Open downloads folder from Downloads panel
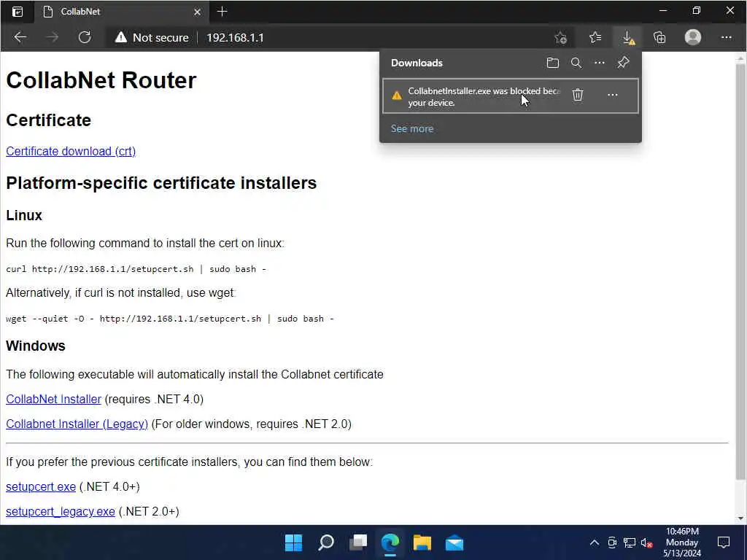The height and width of the screenshot is (560, 747). (553, 63)
